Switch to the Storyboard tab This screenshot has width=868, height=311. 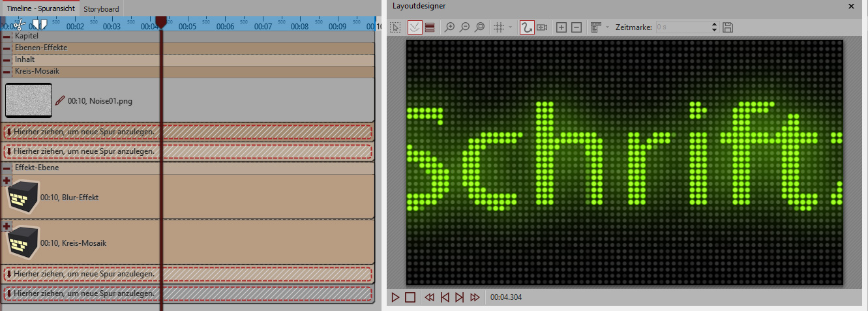[101, 8]
